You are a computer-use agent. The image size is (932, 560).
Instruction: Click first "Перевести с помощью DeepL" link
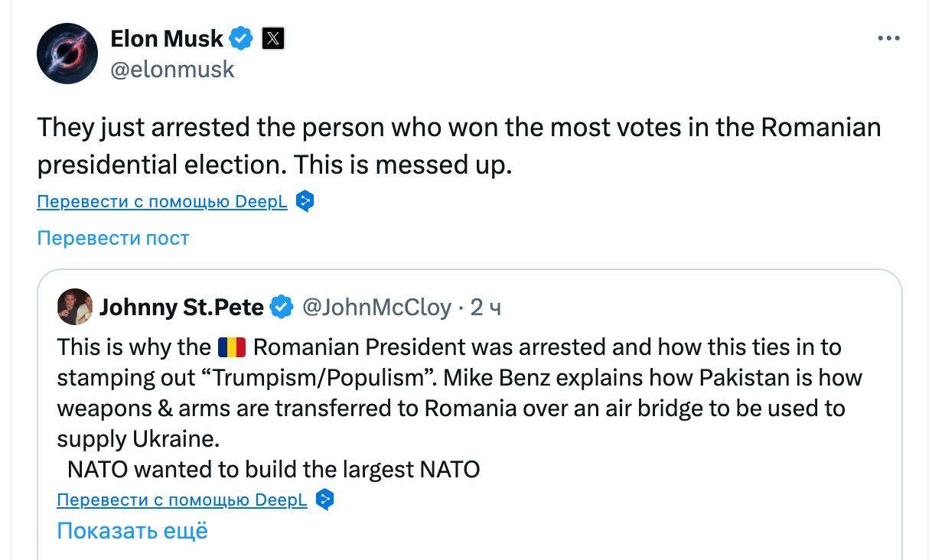pyautogui.click(x=162, y=202)
